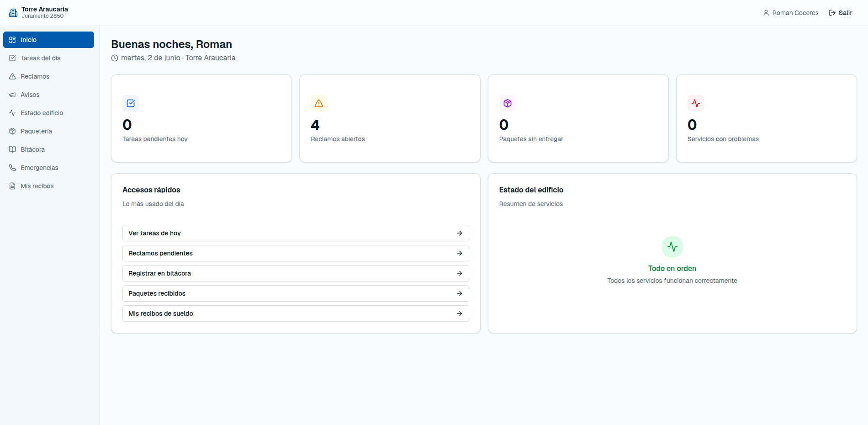This screenshot has height=425, width=868.
Task: Click the Torre Araucaria title in header
Action: 45,9
